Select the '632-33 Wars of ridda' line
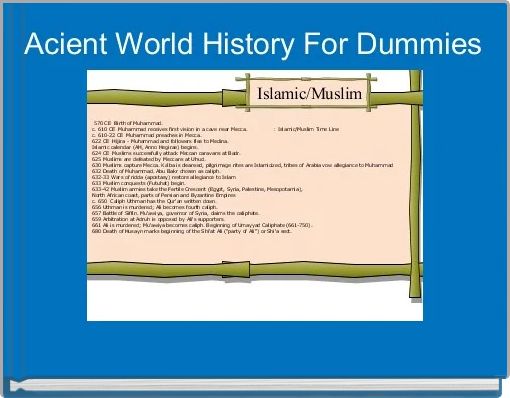Viewport: 510px width, 398px height. click(x=164, y=177)
